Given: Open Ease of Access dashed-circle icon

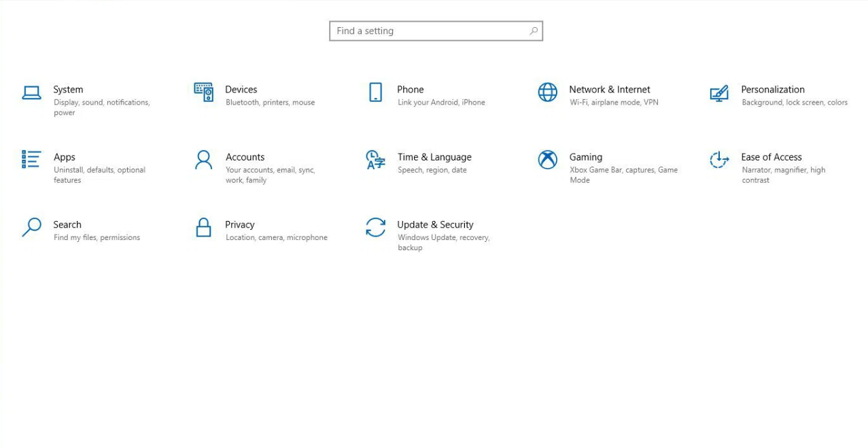Looking at the screenshot, I should point(719,160).
